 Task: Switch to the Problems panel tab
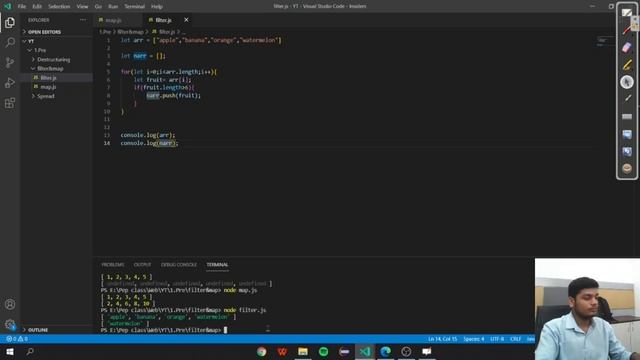tap(113, 265)
